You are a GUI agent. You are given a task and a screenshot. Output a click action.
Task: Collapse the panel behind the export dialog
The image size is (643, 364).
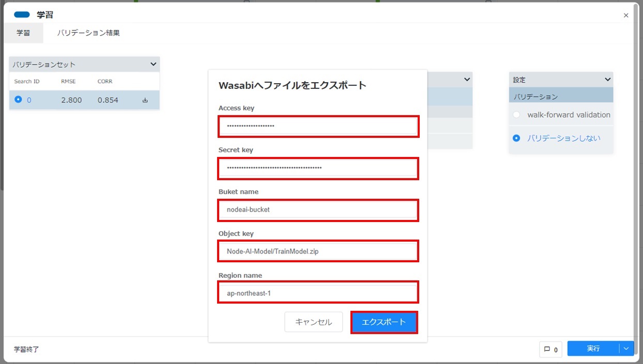pos(466,79)
